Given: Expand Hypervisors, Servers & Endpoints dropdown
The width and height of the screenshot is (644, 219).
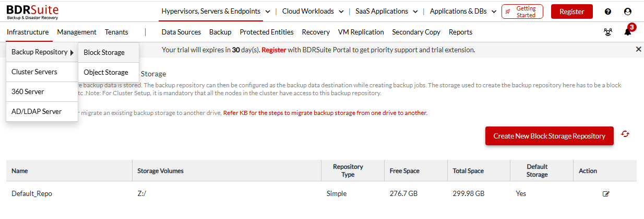Looking at the screenshot, I should coord(216,11).
